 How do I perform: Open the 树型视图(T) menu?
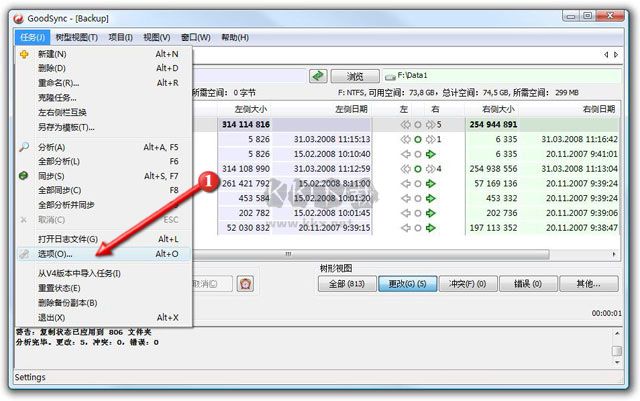tap(77, 37)
